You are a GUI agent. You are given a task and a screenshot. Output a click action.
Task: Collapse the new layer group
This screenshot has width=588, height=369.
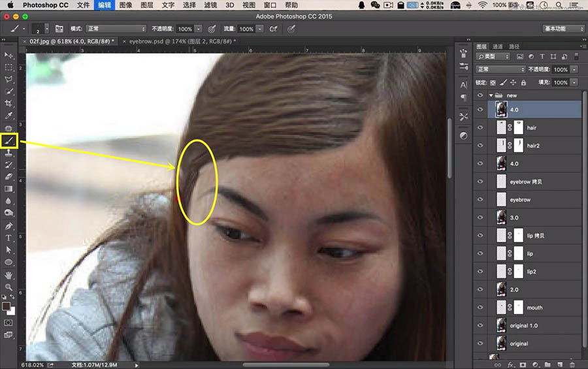click(491, 95)
